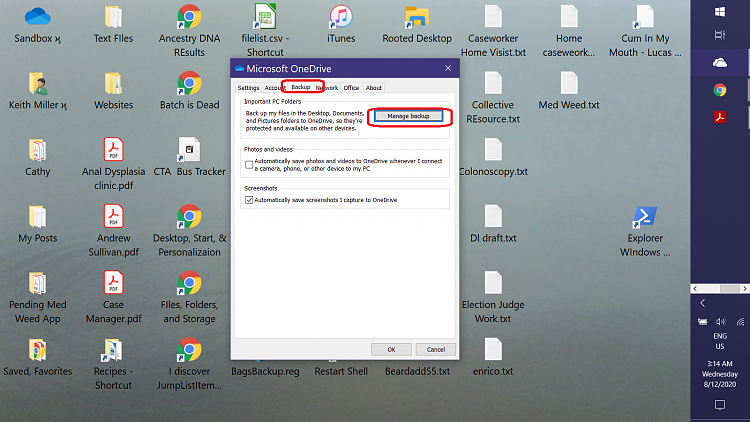Launch Chrome from the vertical taskbar
The width and height of the screenshot is (750, 422).
[719, 90]
